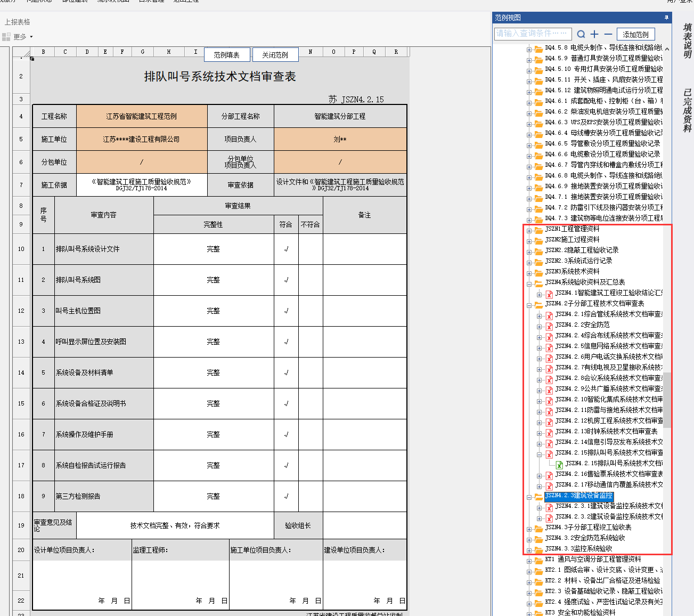Image resolution: width=694 pixels, height=616 pixels.
Task: Click cell 江苏省智能建筑工程范例
Action: click(142, 116)
